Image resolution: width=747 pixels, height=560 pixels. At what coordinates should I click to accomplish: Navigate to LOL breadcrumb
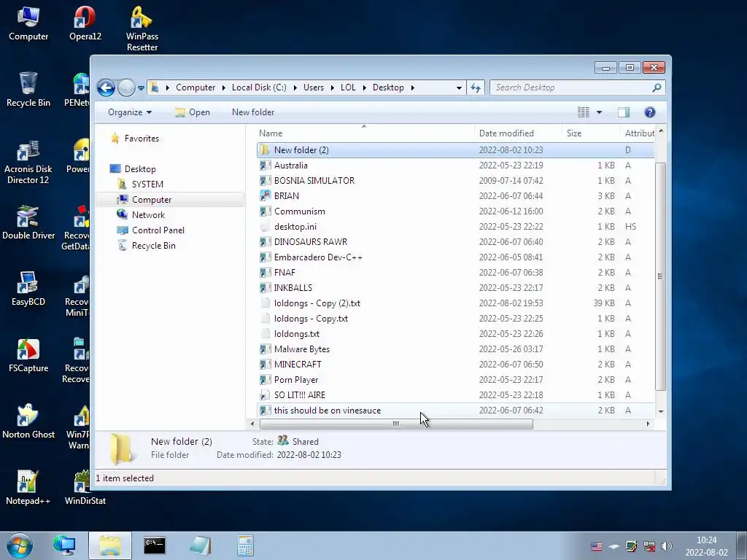[348, 87]
